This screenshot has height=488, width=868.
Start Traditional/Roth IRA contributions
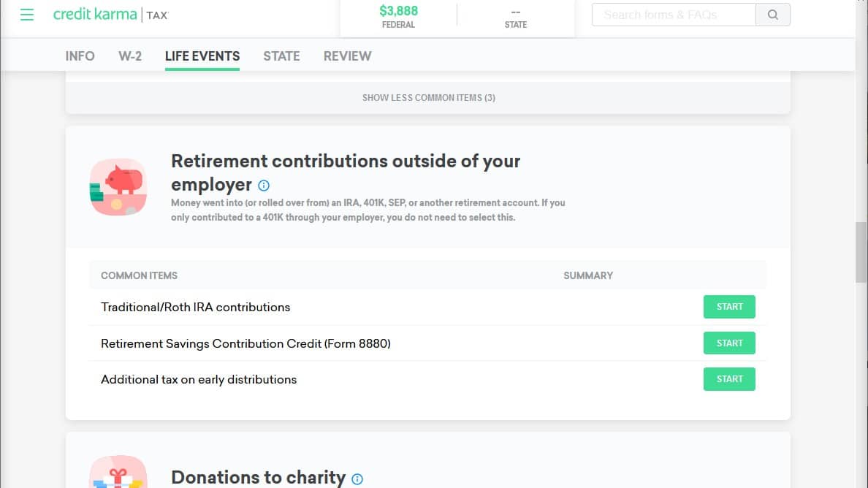pos(729,307)
